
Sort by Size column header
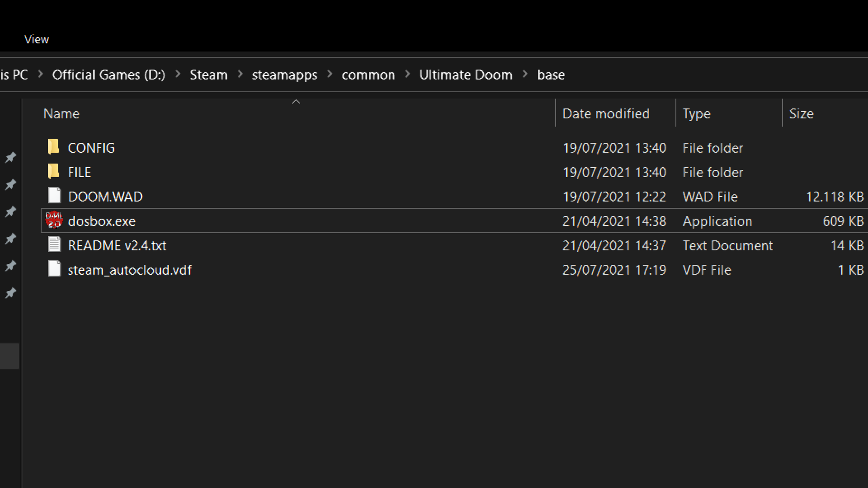(x=801, y=113)
